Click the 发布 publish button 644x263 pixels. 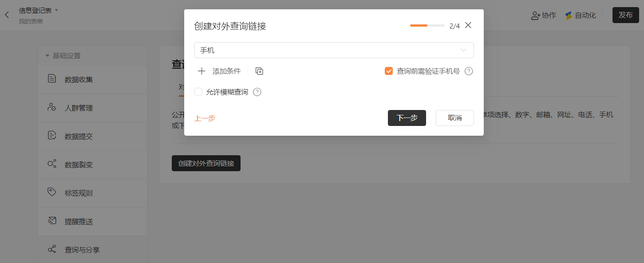click(x=626, y=15)
